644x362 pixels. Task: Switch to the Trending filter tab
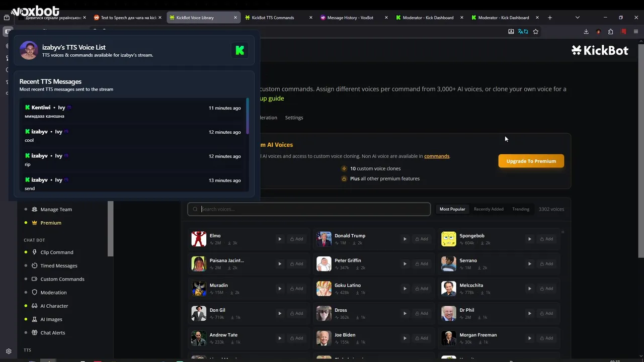coord(521,209)
